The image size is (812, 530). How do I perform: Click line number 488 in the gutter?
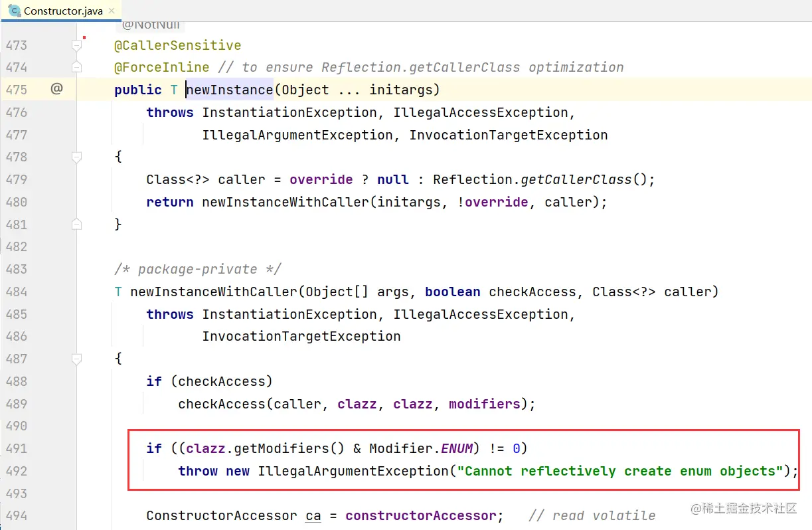click(17, 381)
